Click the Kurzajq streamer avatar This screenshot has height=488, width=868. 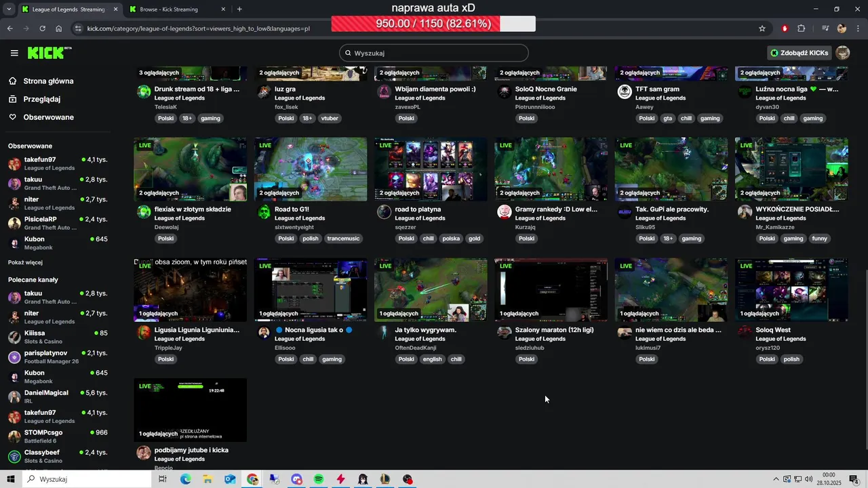point(505,212)
